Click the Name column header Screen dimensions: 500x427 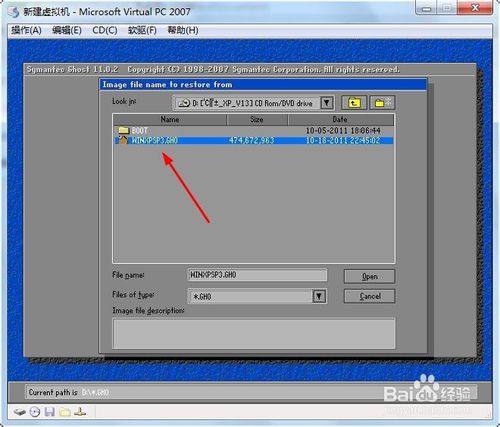pyautogui.click(x=170, y=120)
